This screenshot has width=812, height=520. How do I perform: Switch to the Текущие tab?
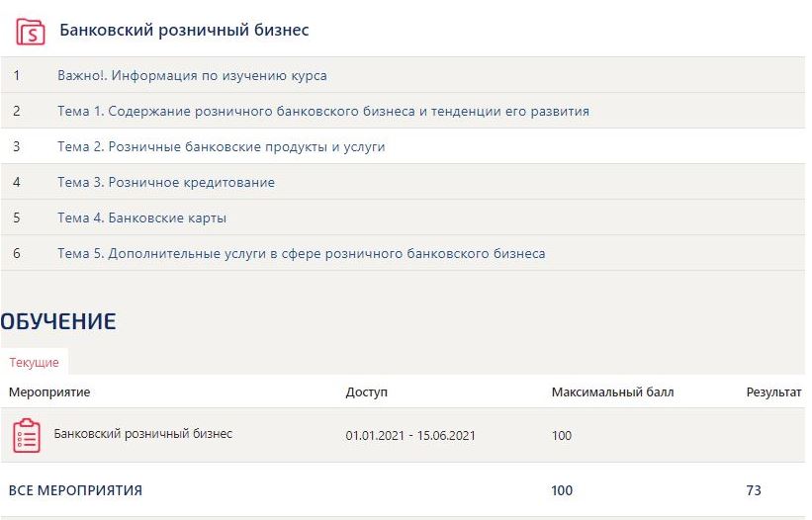point(34,363)
